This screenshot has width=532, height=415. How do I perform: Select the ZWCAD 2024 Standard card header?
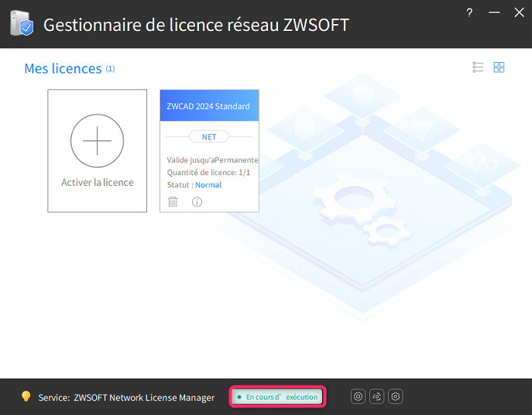(x=208, y=106)
